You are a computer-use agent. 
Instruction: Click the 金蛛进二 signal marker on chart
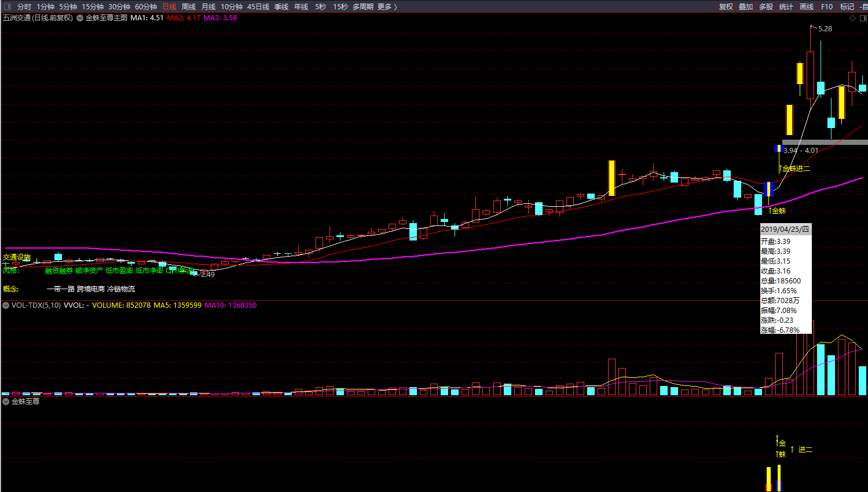click(x=794, y=169)
